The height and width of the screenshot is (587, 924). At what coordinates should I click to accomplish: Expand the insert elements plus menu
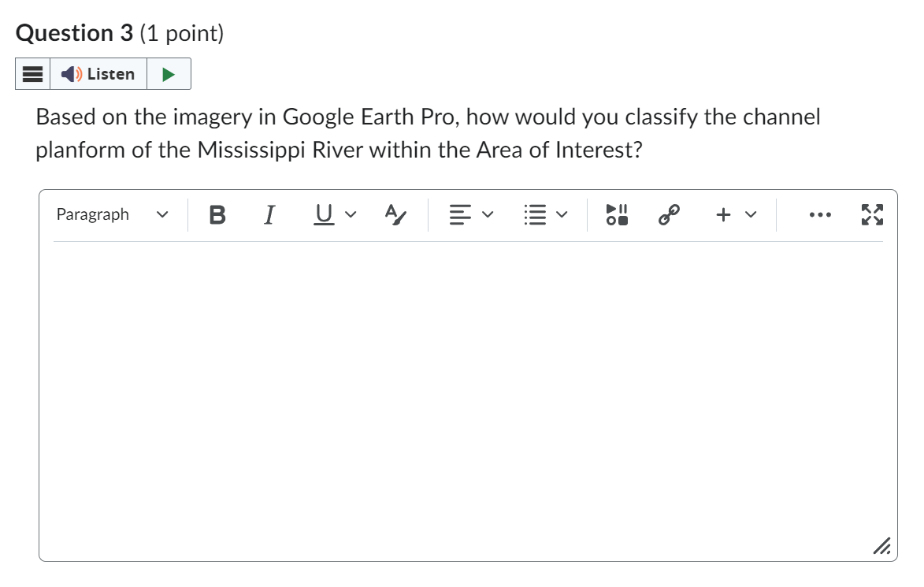[733, 214]
